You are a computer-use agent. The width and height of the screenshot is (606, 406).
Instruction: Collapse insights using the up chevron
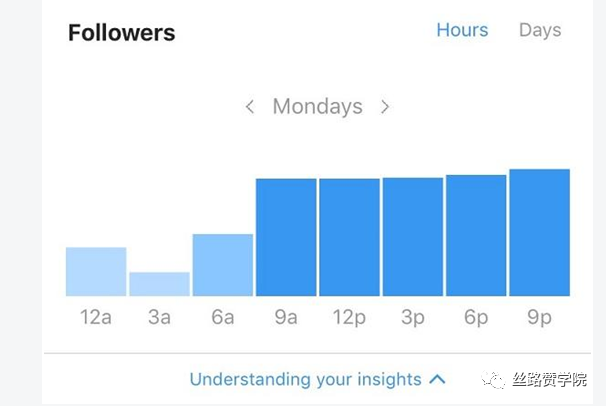[437, 380]
